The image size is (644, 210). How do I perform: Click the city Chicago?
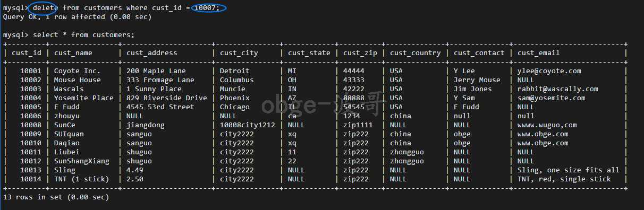[x=235, y=107]
